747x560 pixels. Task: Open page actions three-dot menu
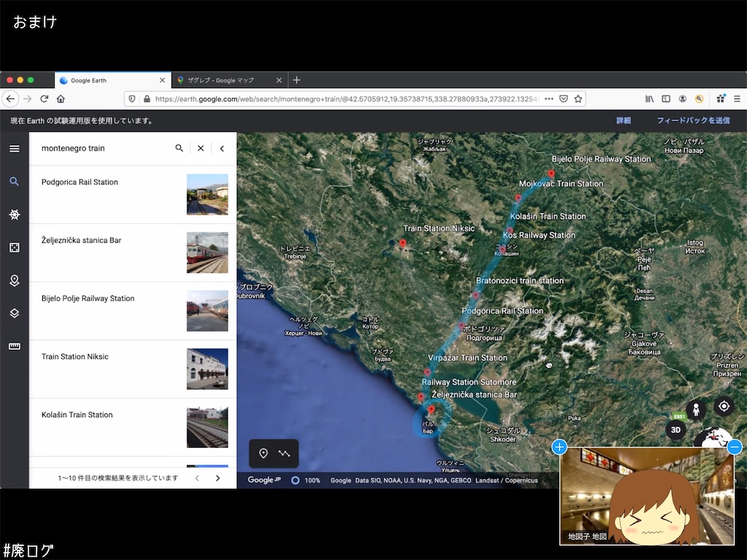click(549, 99)
